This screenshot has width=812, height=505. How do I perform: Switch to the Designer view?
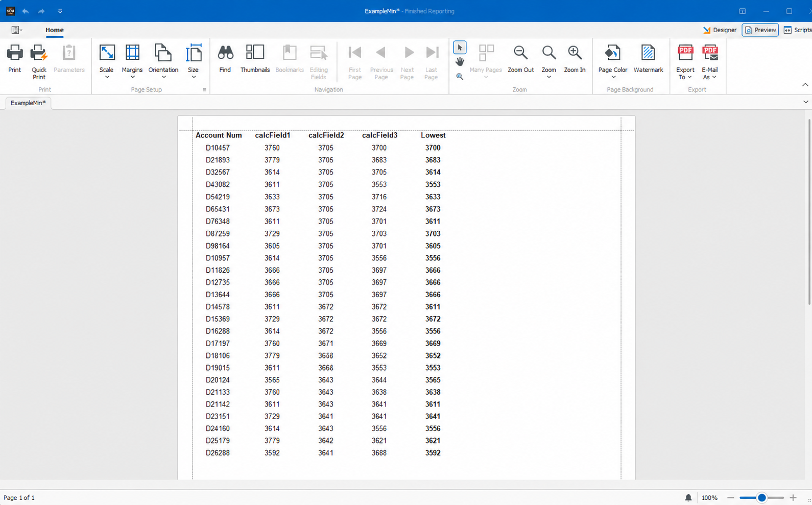click(x=720, y=30)
